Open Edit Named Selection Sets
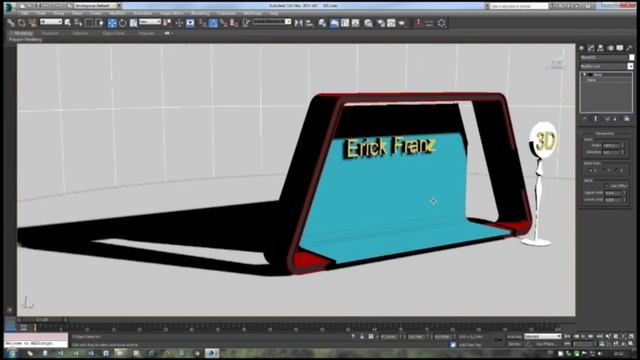This screenshot has height=360, width=640. (246, 23)
